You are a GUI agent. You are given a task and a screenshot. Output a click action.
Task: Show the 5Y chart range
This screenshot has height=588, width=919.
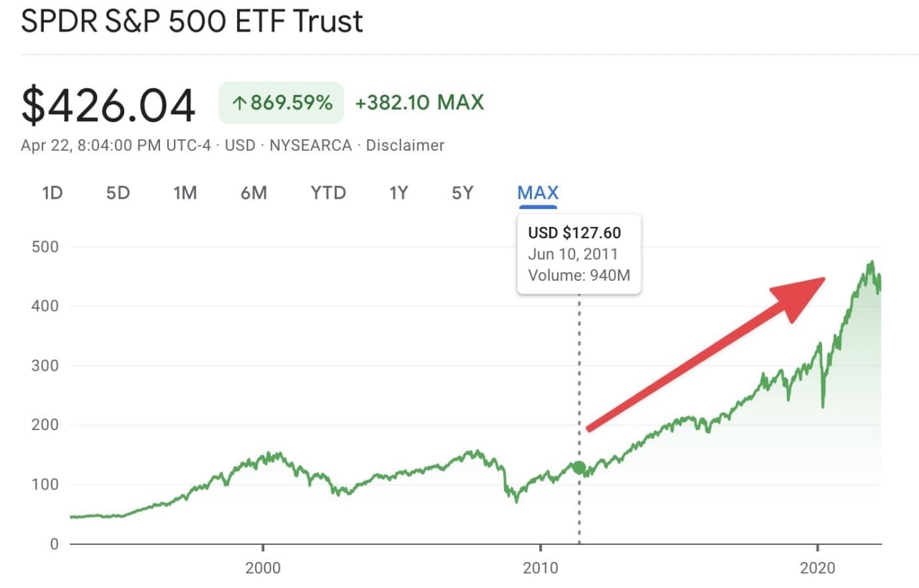[x=462, y=192]
